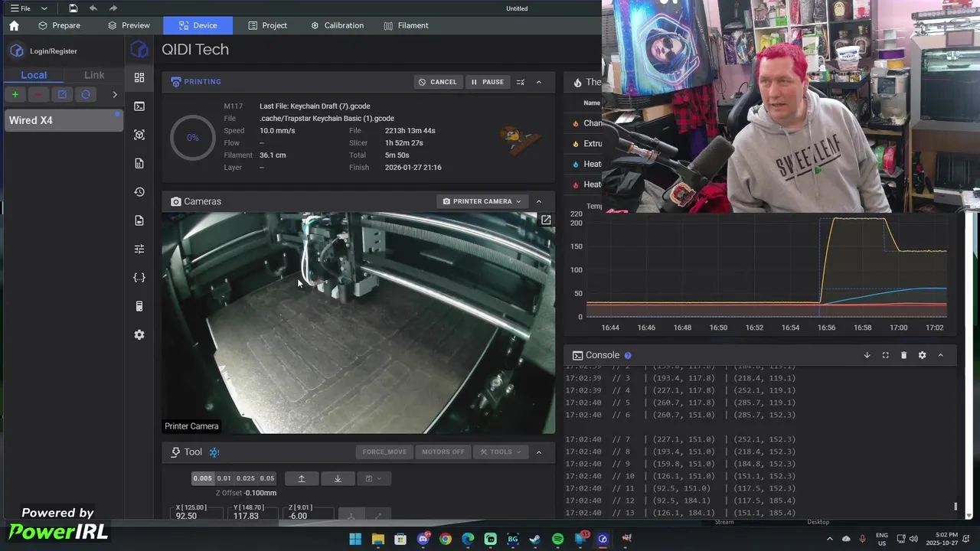
Task: Expand device toolbar chevron arrow
Action: point(115,94)
